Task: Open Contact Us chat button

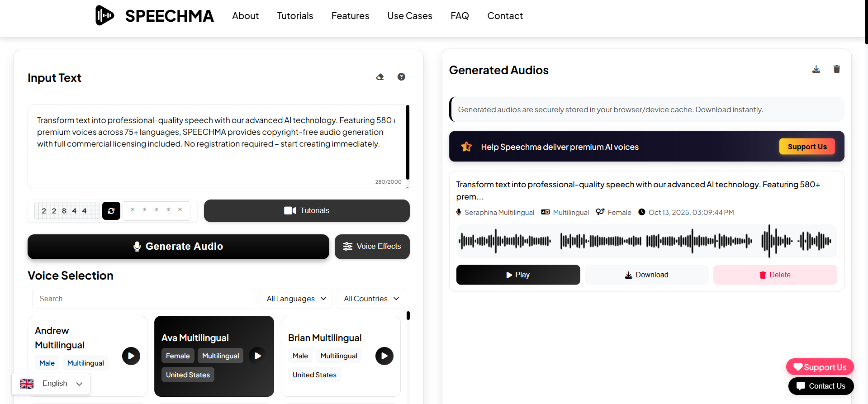Action: [821, 386]
